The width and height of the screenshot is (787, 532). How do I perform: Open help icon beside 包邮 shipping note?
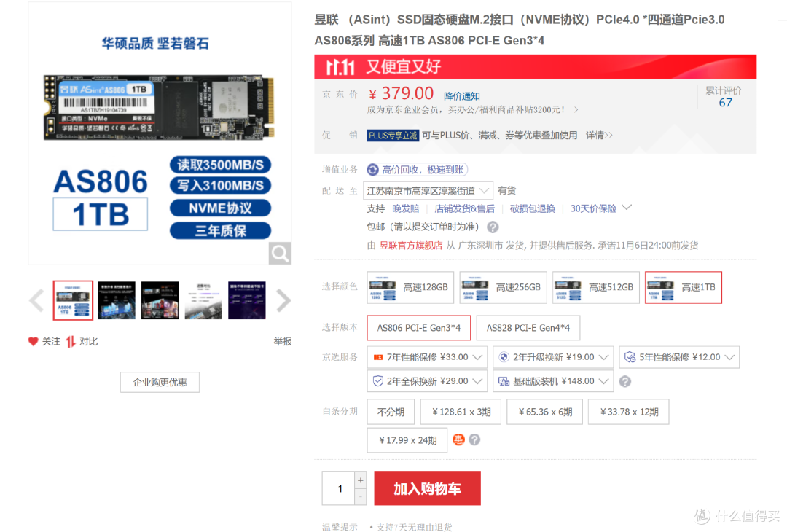click(x=493, y=227)
